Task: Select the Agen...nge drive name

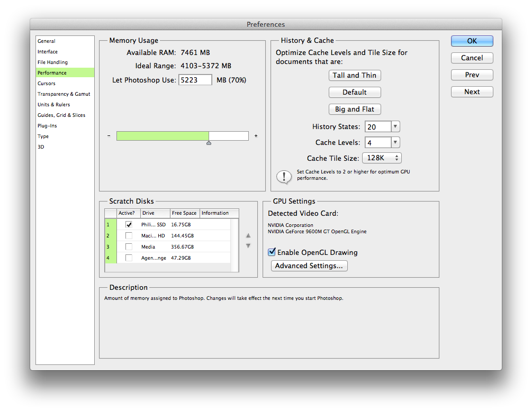Action: coord(154,259)
